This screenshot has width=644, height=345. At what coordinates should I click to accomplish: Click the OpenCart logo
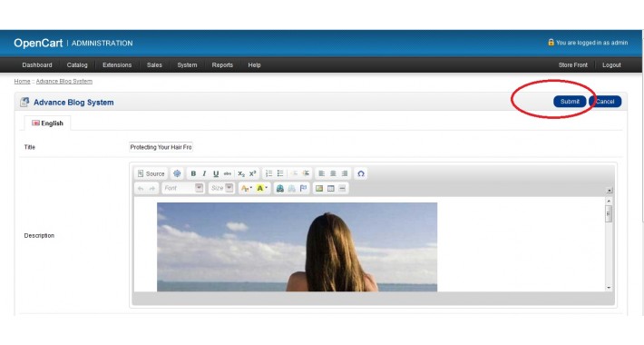38,44
